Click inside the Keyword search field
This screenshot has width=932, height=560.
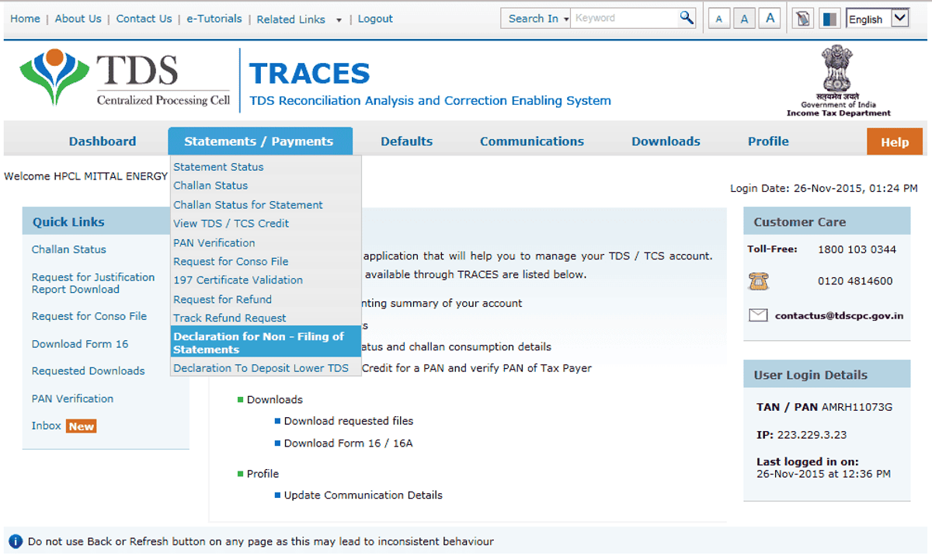pos(624,18)
